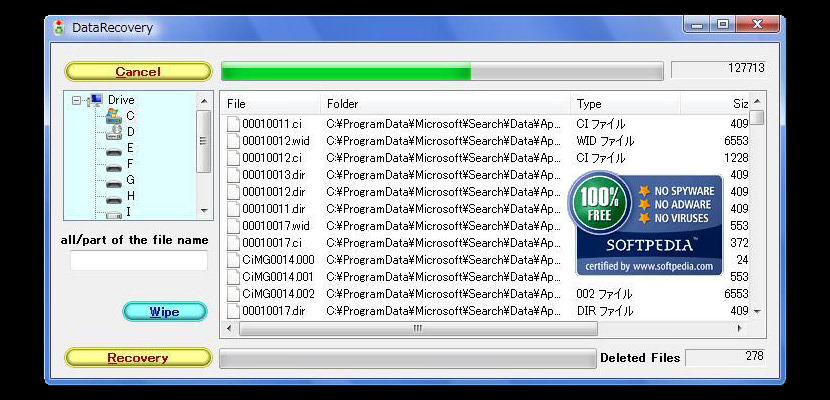
Task: Click file icon for 00010012.dir
Action: [233, 192]
